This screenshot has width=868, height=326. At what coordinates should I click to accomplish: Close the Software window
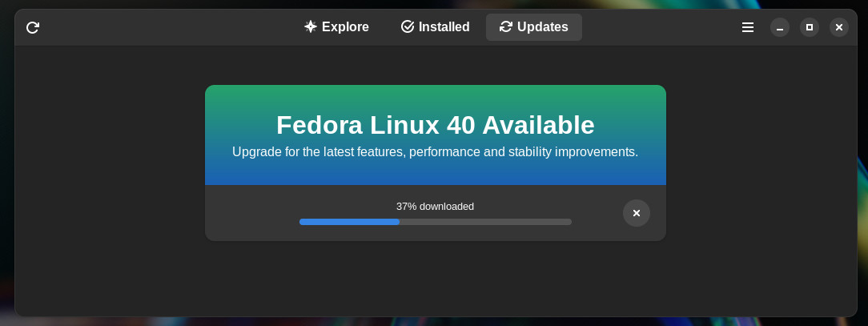[x=838, y=27]
